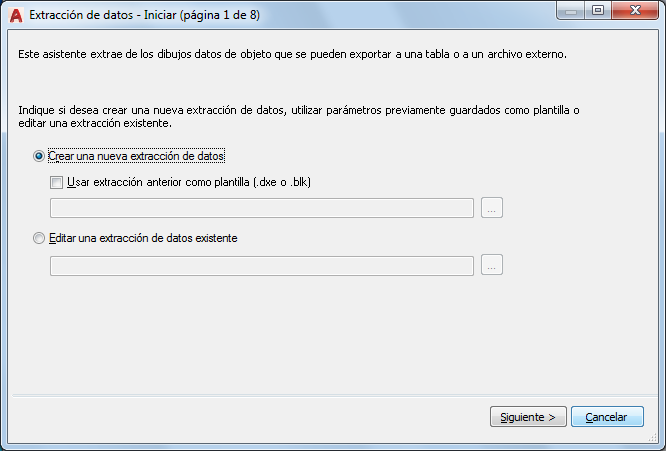Maximize the data extraction wizard window

pos(598,11)
